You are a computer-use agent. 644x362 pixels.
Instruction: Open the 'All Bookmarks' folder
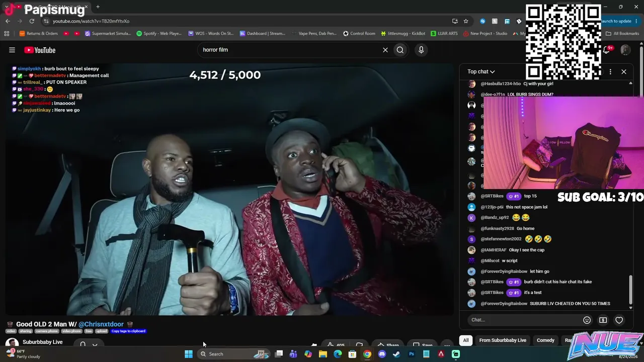pos(622,34)
